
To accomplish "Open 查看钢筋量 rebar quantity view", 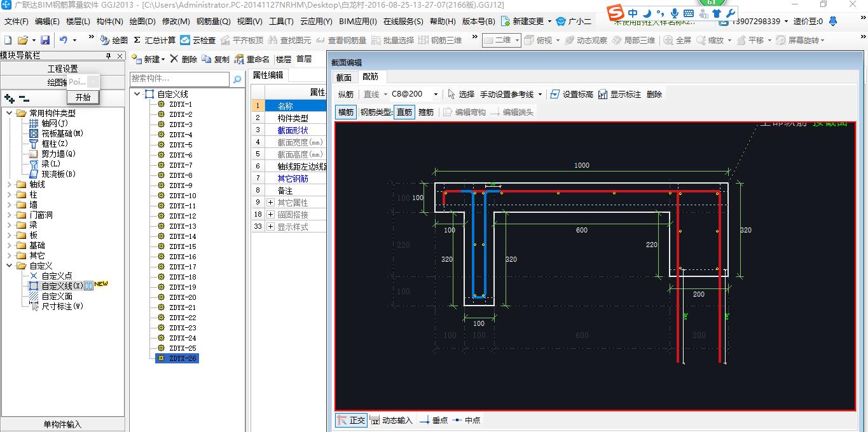I will 341,40.
